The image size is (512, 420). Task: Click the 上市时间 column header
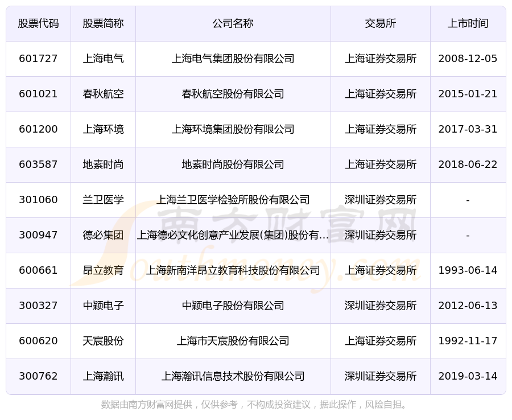tap(468, 23)
